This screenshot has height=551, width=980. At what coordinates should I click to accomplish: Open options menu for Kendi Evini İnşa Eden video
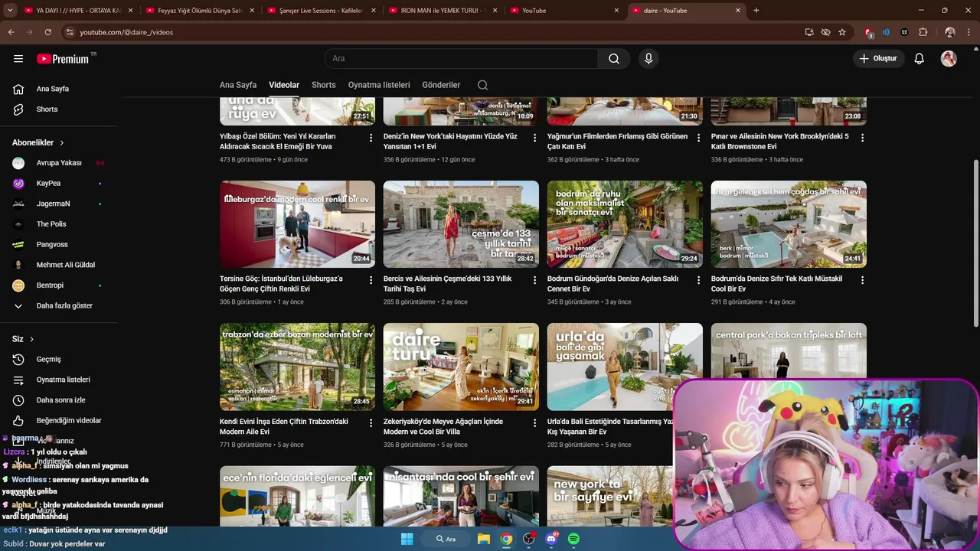pos(371,422)
